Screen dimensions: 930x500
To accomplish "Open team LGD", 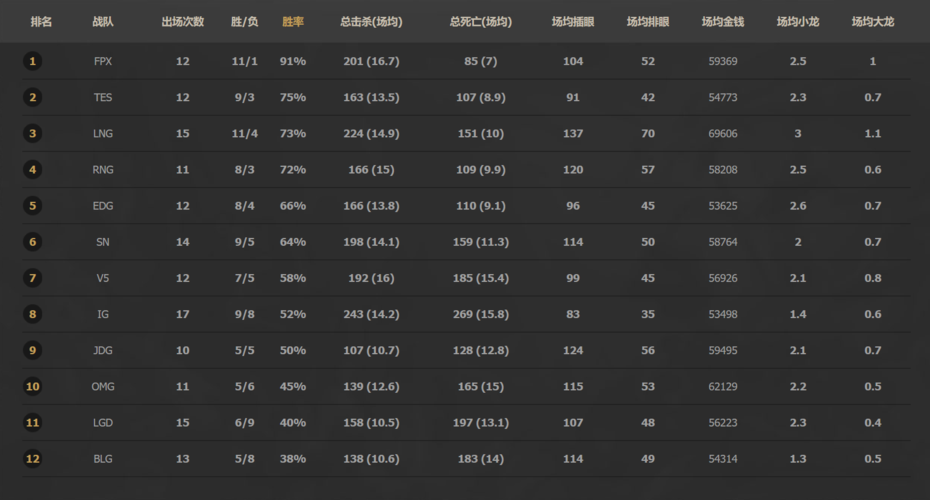I will tap(103, 423).
